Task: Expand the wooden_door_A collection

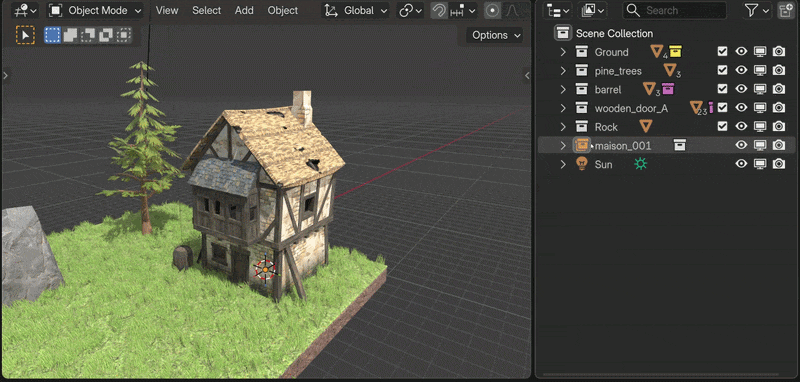Action: [563, 108]
